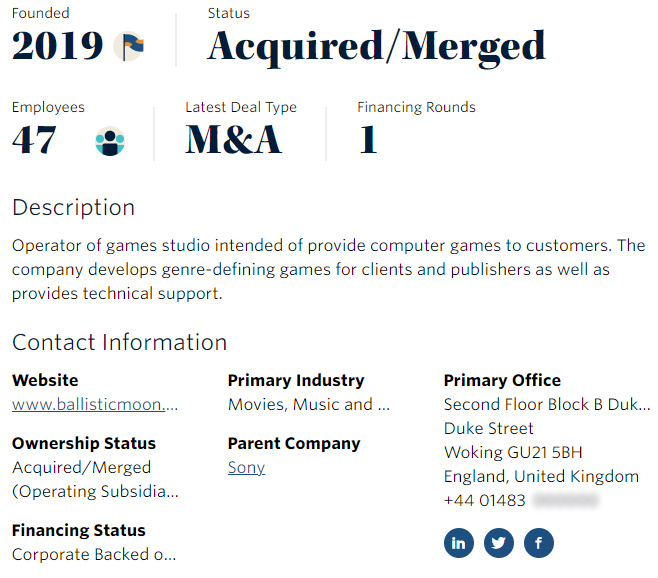Click the M&A latest deal type
The width and height of the screenshot is (658, 578).
(x=233, y=140)
